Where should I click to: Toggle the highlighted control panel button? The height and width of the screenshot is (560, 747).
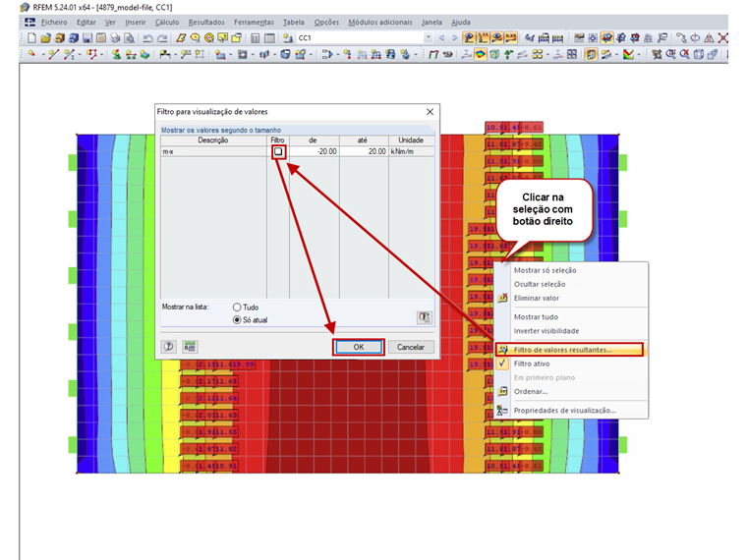[591, 55]
